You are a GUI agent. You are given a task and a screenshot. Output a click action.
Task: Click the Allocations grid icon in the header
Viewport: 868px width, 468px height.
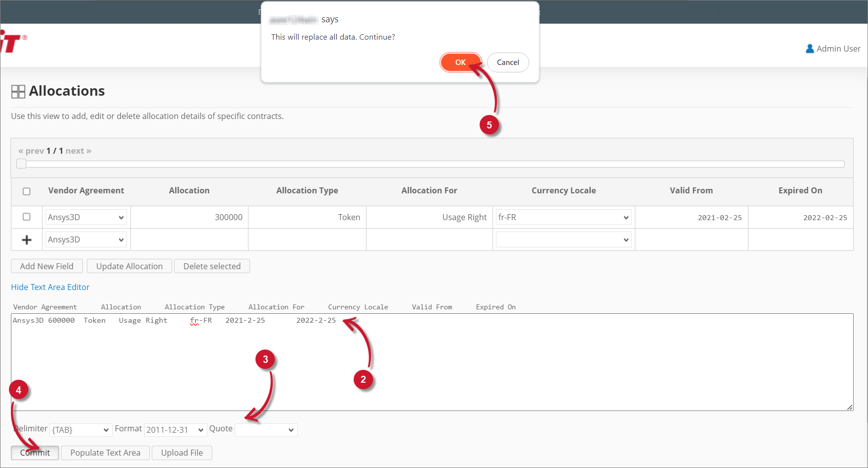(18, 91)
